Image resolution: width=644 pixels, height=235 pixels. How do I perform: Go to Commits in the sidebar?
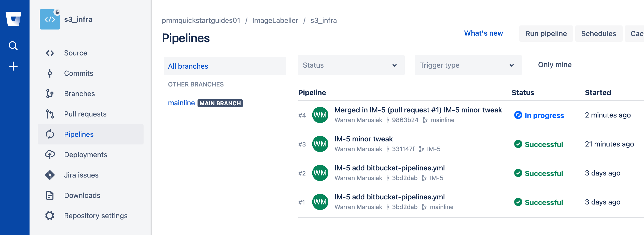(79, 73)
